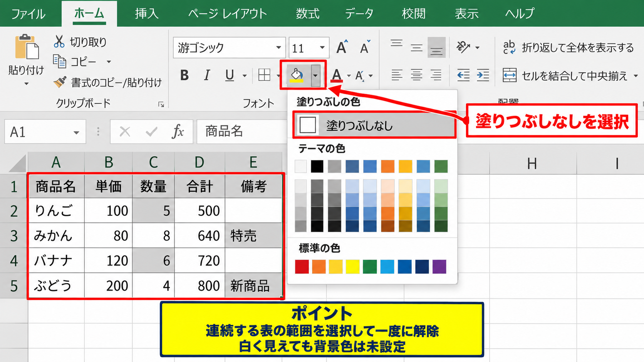Increase font size with large A icon

pos(342,47)
